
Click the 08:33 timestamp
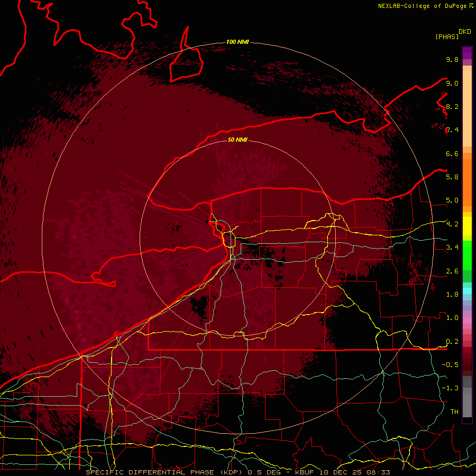(378, 472)
